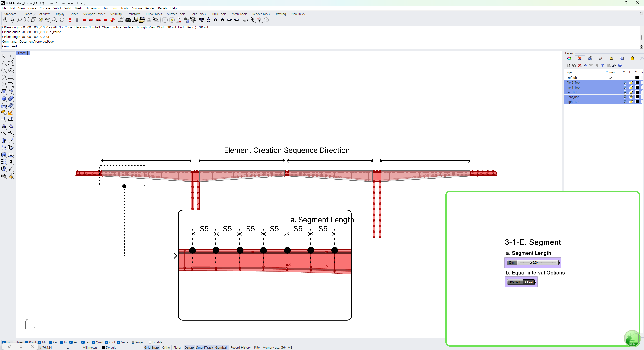644x350 pixels.
Task: Toggle Quad osnap checkbox
Action: [x=93, y=342]
